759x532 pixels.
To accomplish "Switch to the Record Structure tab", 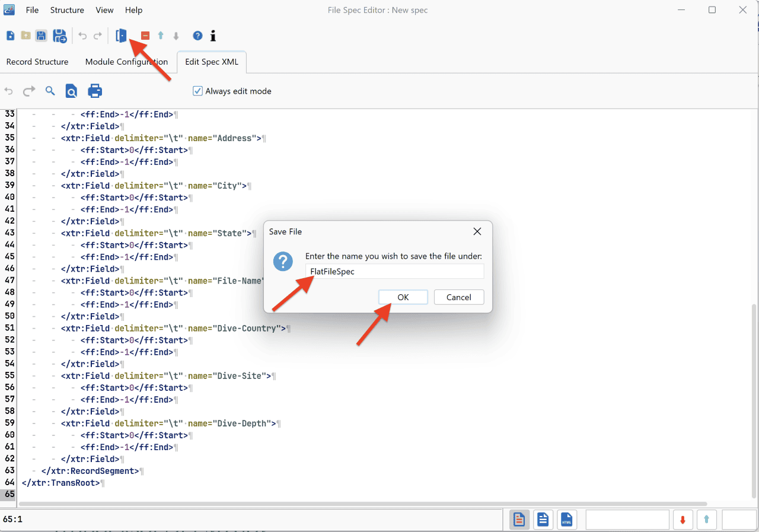I will tap(37, 62).
